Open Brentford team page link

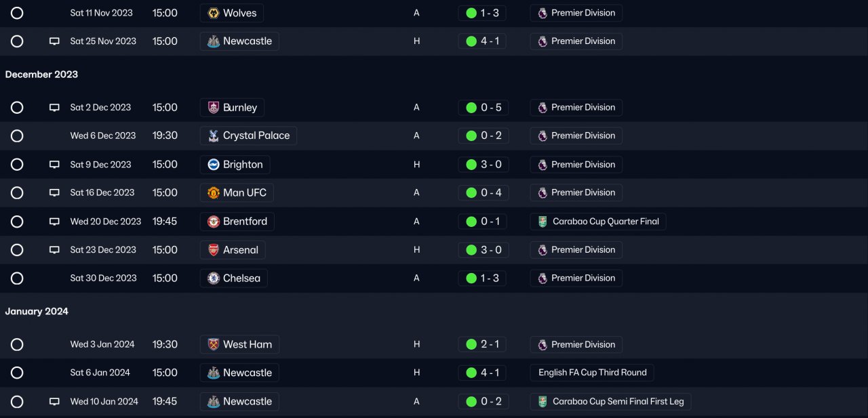245,222
